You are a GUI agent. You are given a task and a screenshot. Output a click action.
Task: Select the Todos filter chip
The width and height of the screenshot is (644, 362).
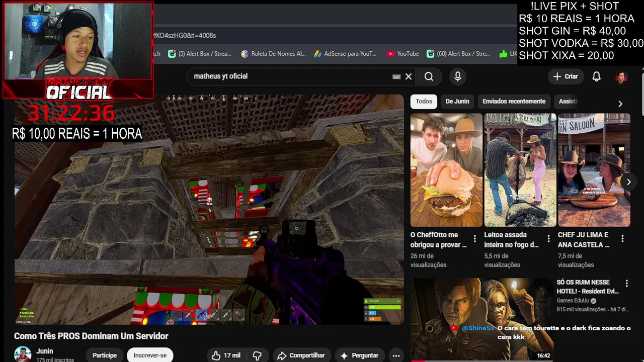coord(424,101)
